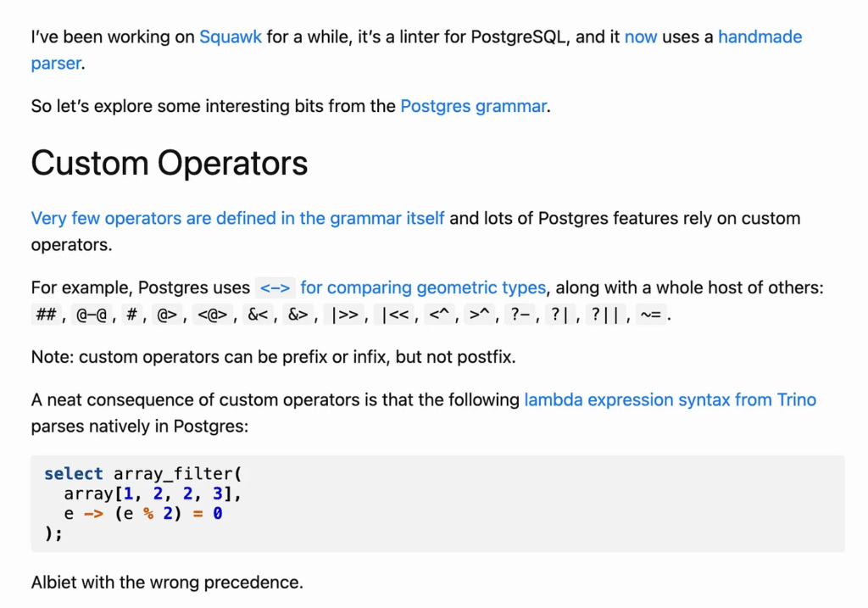Click array_filter in the code block
Image resolution: width=868 pixels, height=608 pixels.
click(x=173, y=474)
